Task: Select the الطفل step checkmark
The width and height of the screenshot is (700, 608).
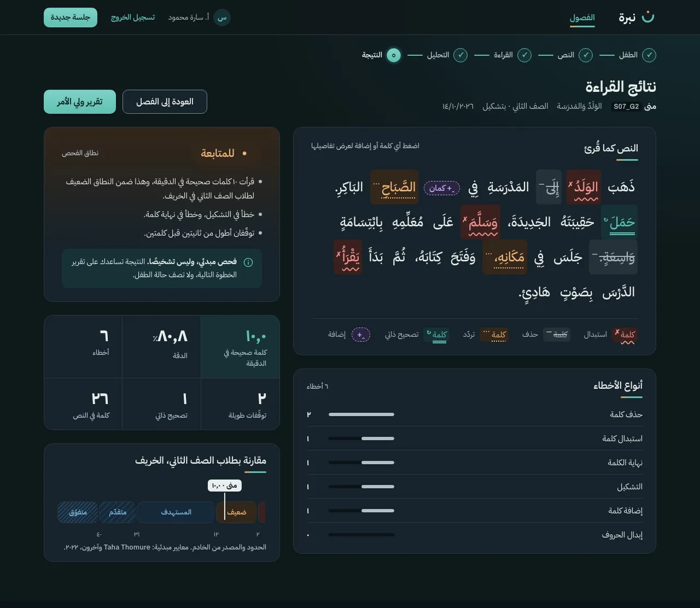Action: [x=649, y=55]
